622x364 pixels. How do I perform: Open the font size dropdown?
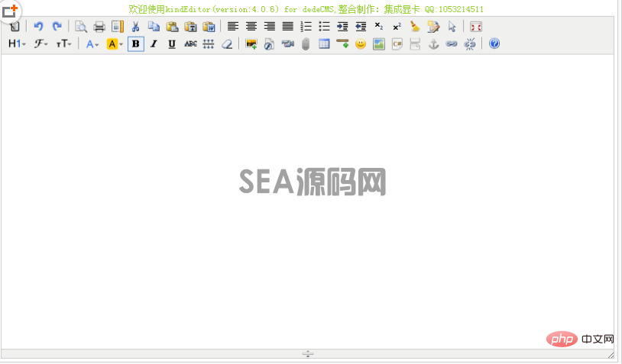pos(63,44)
